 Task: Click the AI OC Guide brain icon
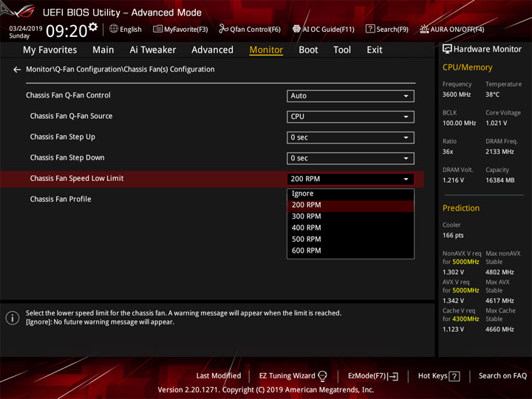(296, 29)
